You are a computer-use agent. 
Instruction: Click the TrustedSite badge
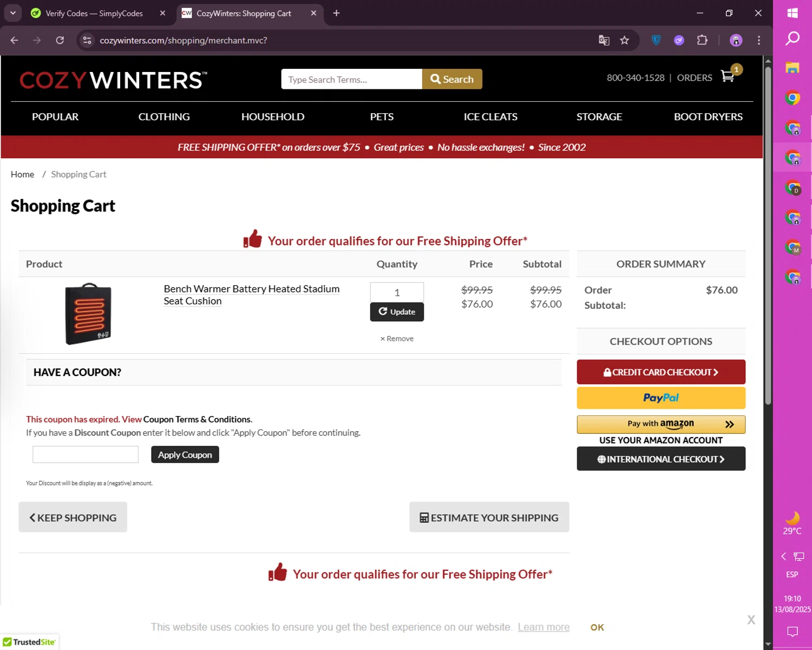point(29,642)
